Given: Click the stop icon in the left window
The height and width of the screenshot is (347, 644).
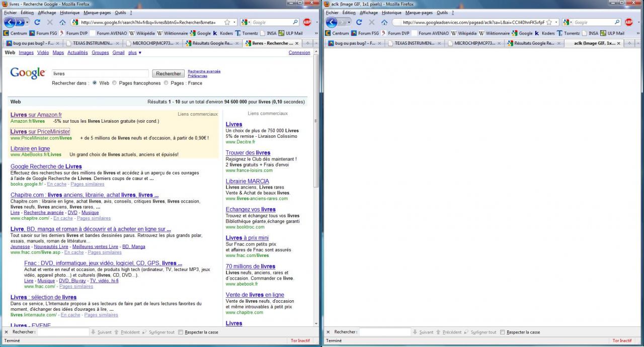Looking at the screenshot, I should (50, 22).
